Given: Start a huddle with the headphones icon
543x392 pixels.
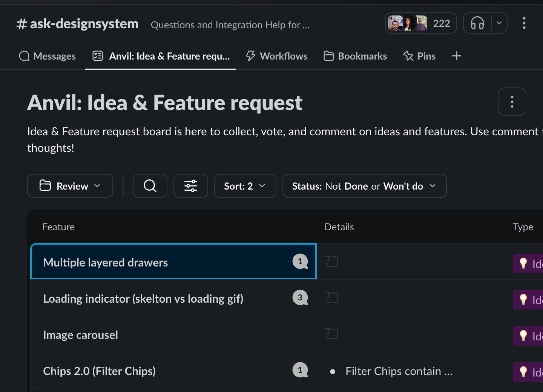Looking at the screenshot, I should pyautogui.click(x=477, y=23).
